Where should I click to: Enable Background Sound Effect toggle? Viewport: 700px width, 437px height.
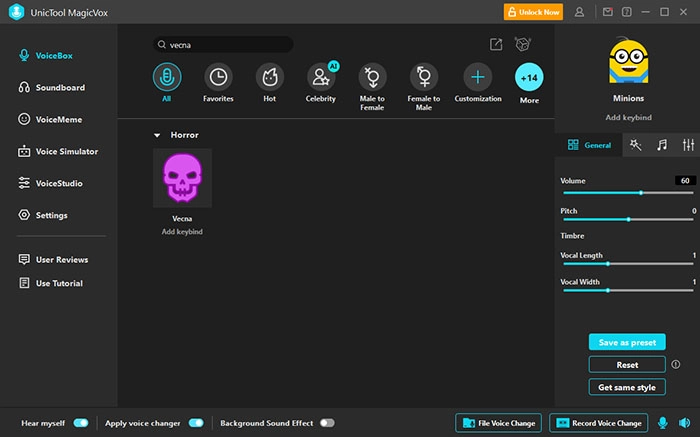[x=327, y=423]
